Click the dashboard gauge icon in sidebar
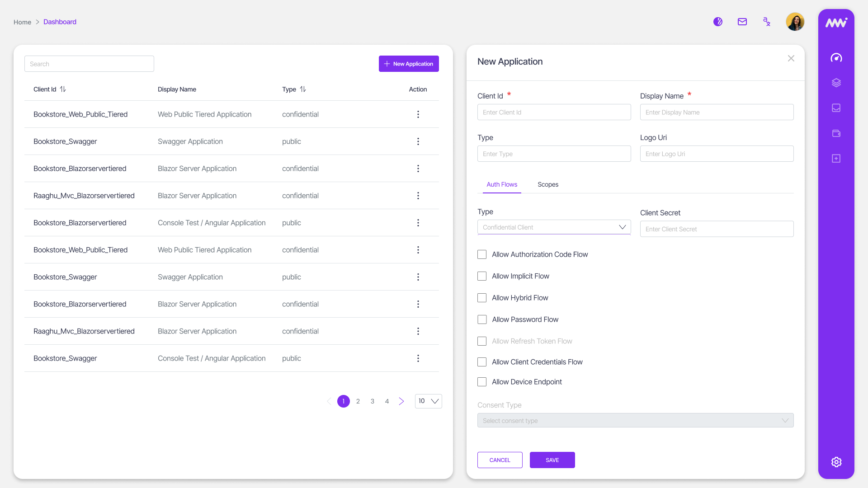This screenshot has width=868, height=488. [x=836, y=58]
